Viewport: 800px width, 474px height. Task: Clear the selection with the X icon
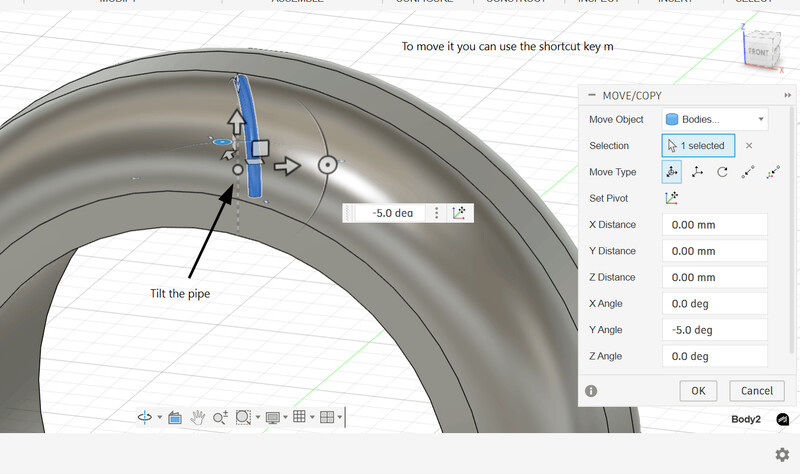tap(749, 145)
